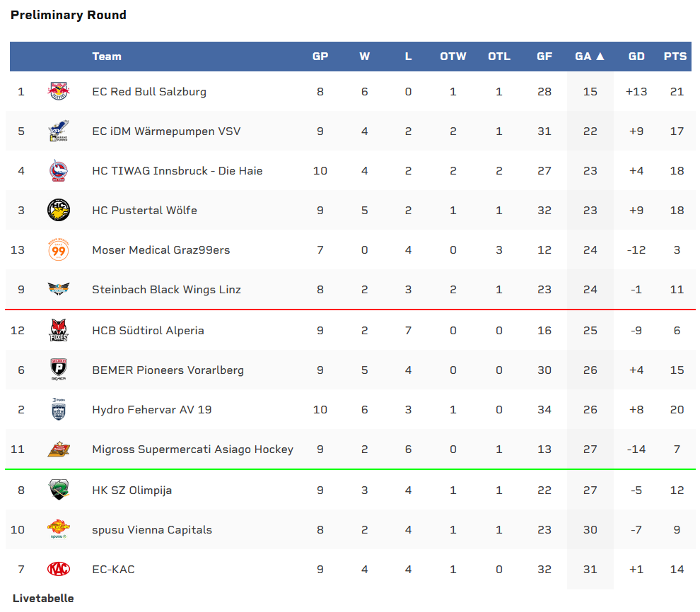
Task: Sort the table by GD header
Action: (636, 57)
